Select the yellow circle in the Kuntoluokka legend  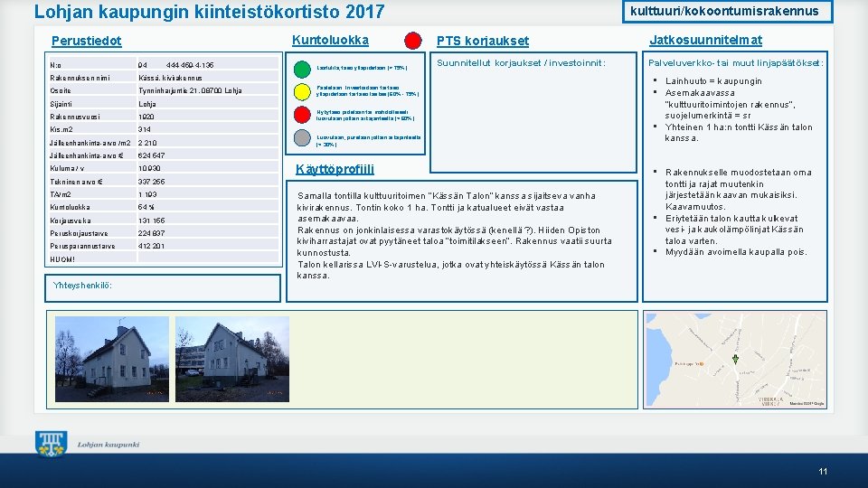[x=302, y=92]
